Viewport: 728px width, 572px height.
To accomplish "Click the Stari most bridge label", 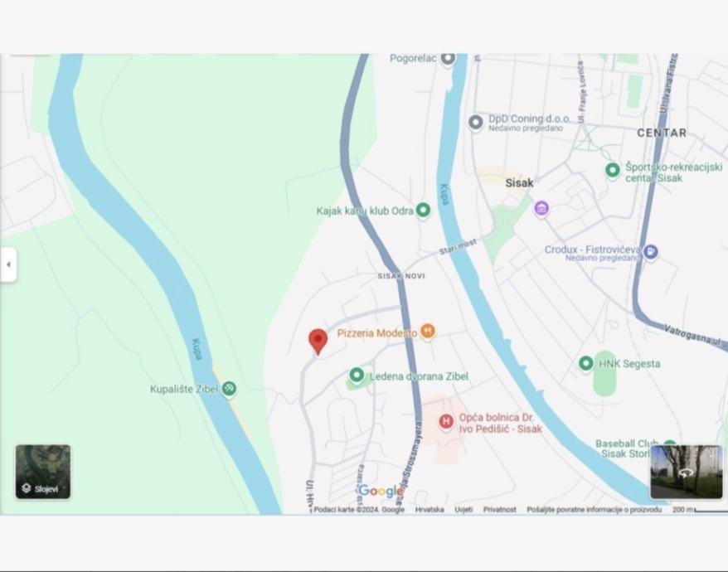I will coord(458,246).
